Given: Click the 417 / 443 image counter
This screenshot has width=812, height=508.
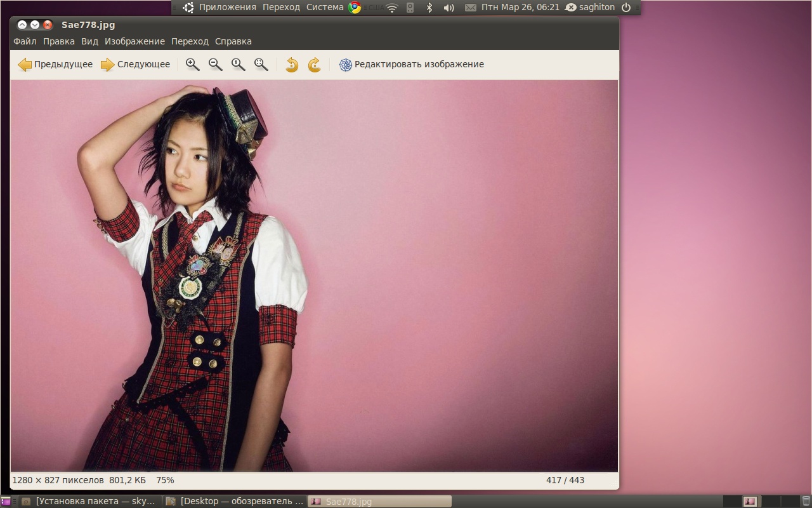Looking at the screenshot, I should click(565, 480).
